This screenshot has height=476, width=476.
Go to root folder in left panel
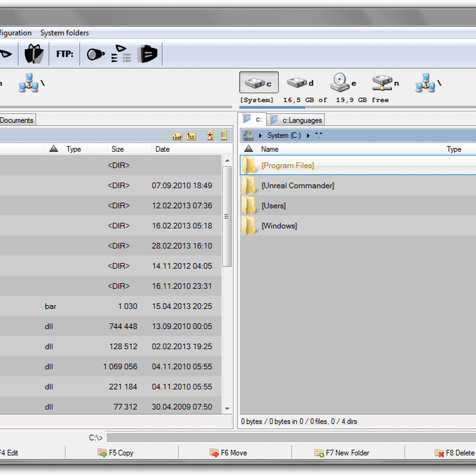177,136
